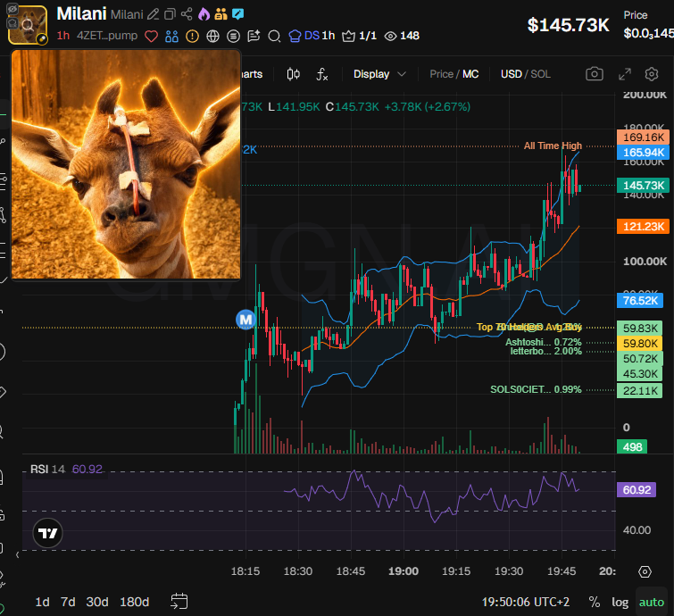Expand chart to fullscreen

pyautogui.click(x=625, y=74)
